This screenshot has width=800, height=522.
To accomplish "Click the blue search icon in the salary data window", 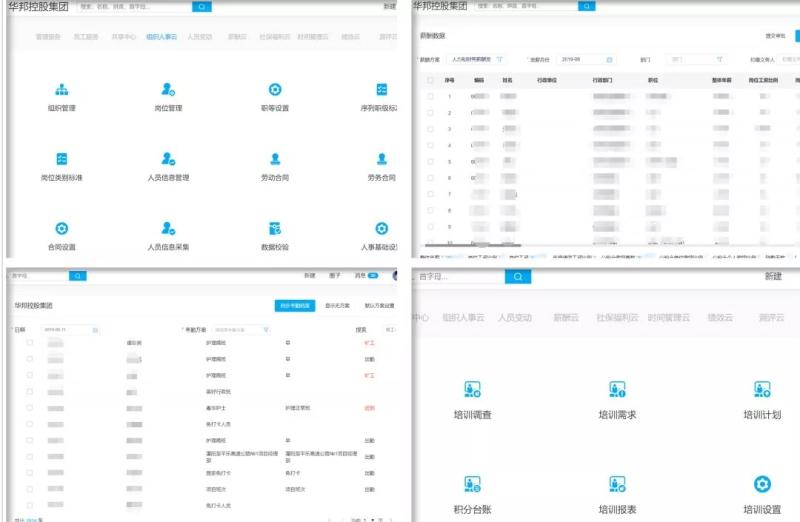I will 586,6.
